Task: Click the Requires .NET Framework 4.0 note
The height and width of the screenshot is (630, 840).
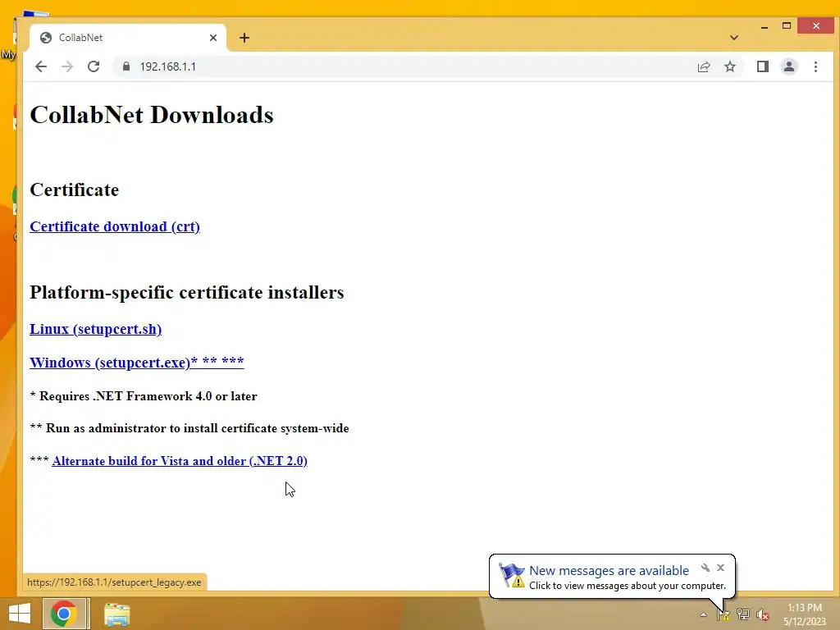Action: coord(143,396)
